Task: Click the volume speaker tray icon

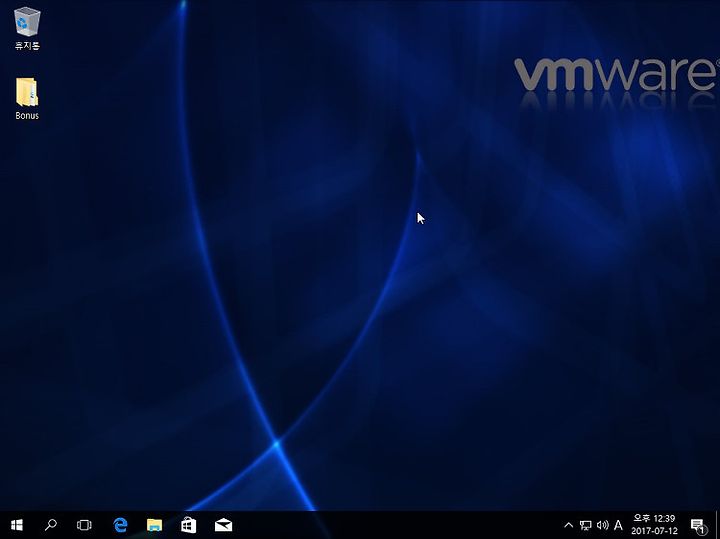Action: (602, 525)
